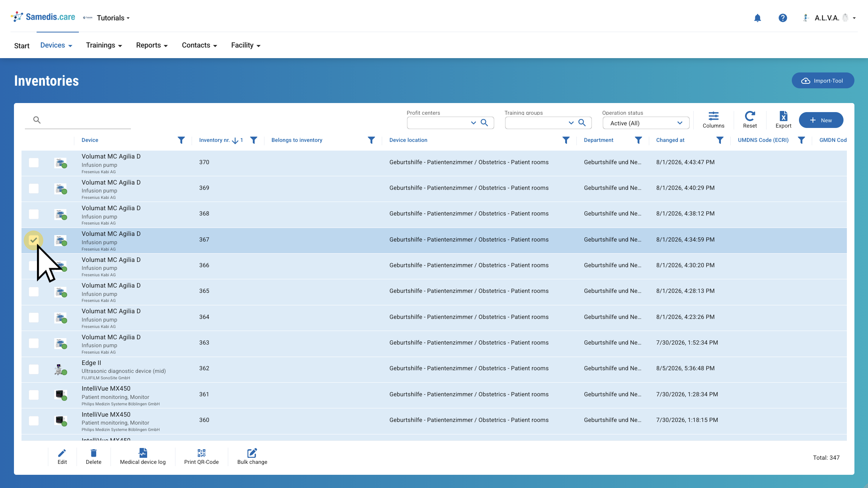Open the A.L.V.A. user menu
868x488 pixels.
pyautogui.click(x=829, y=18)
